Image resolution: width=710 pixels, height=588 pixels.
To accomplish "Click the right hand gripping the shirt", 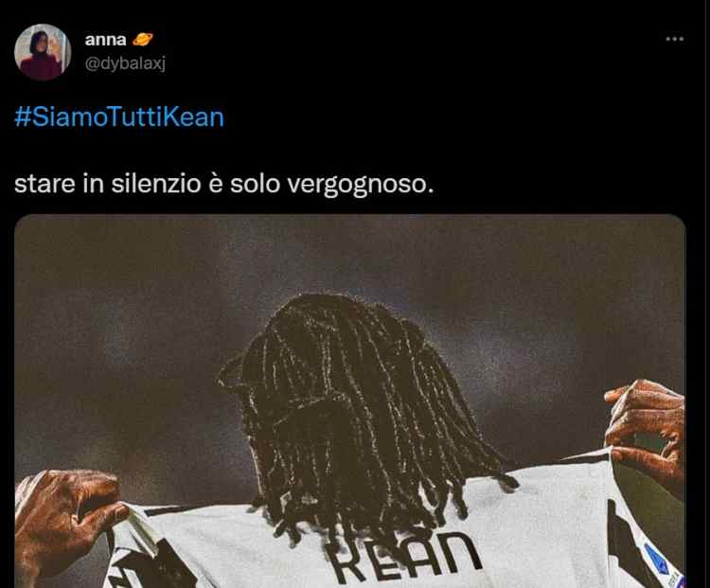I will (646, 431).
